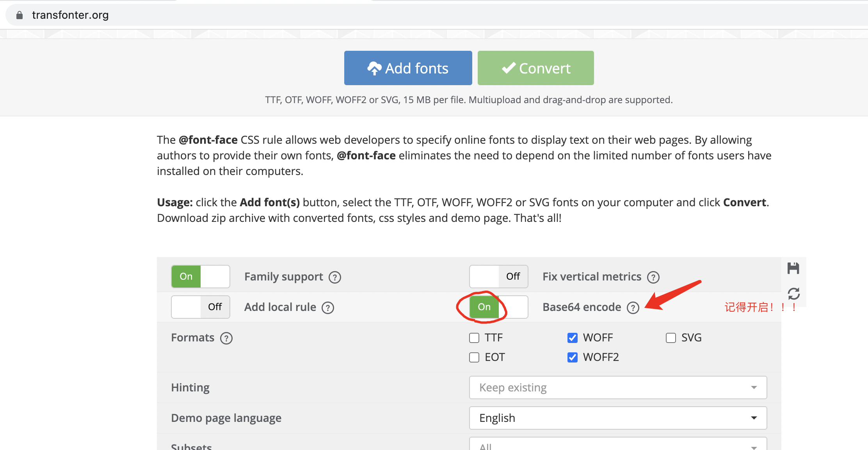This screenshot has height=450, width=868.
Task: Disable the Base64 encode switch
Action: 498,307
